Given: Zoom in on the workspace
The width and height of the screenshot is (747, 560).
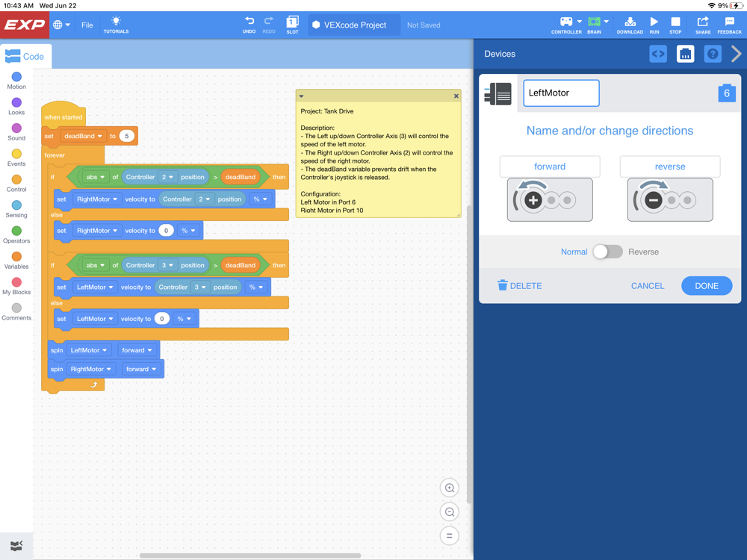Looking at the screenshot, I should [x=449, y=488].
